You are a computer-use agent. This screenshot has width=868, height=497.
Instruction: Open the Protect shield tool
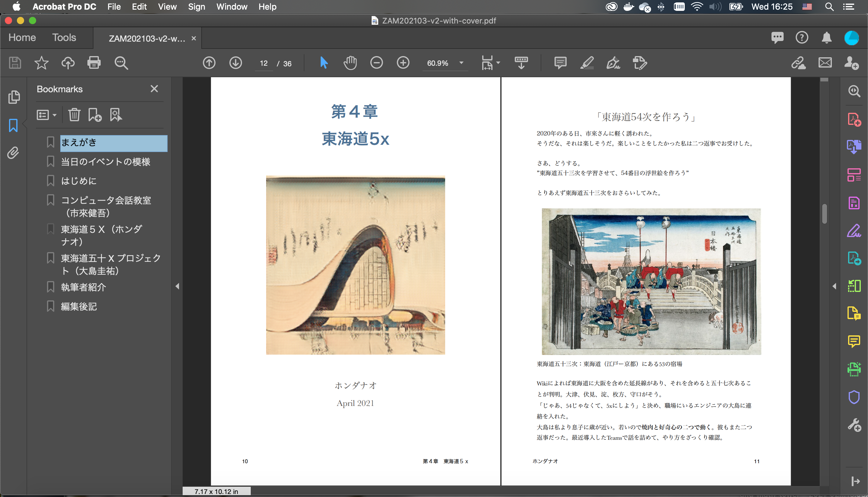coord(854,397)
